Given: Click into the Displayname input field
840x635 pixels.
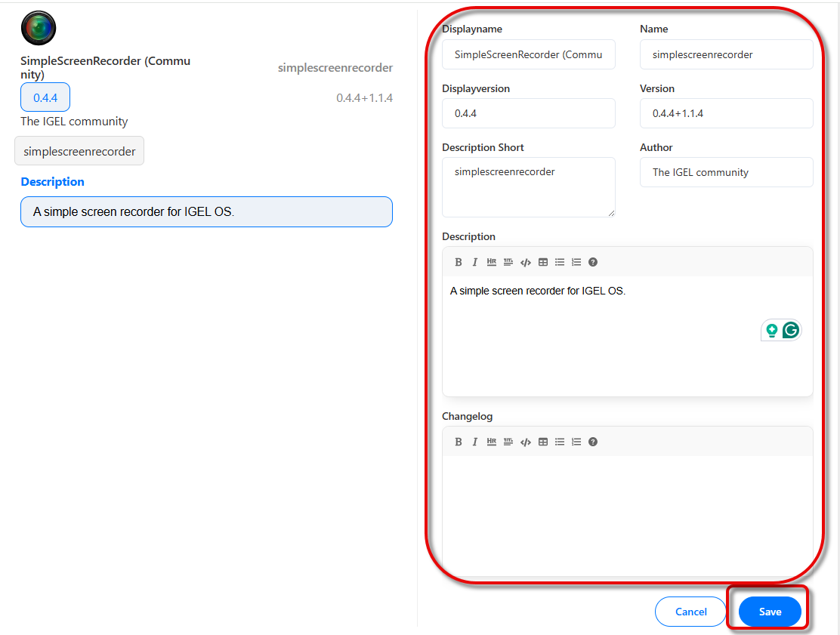Looking at the screenshot, I should (x=528, y=54).
